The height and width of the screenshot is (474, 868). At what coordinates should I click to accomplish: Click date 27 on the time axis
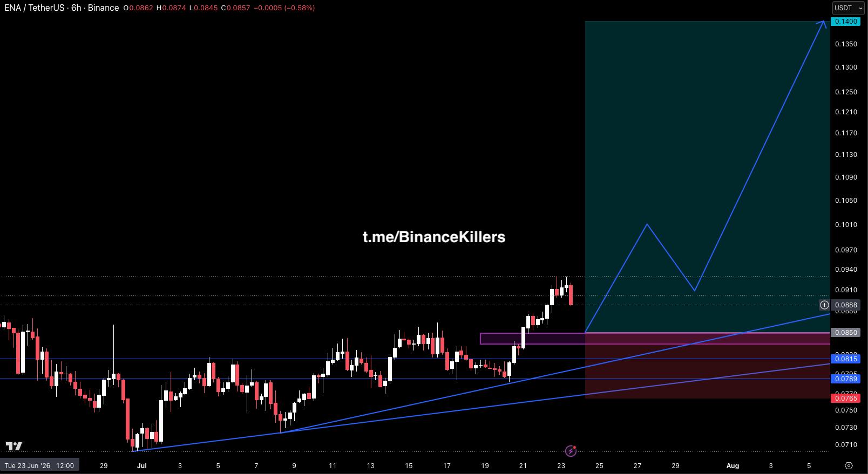(637, 465)
